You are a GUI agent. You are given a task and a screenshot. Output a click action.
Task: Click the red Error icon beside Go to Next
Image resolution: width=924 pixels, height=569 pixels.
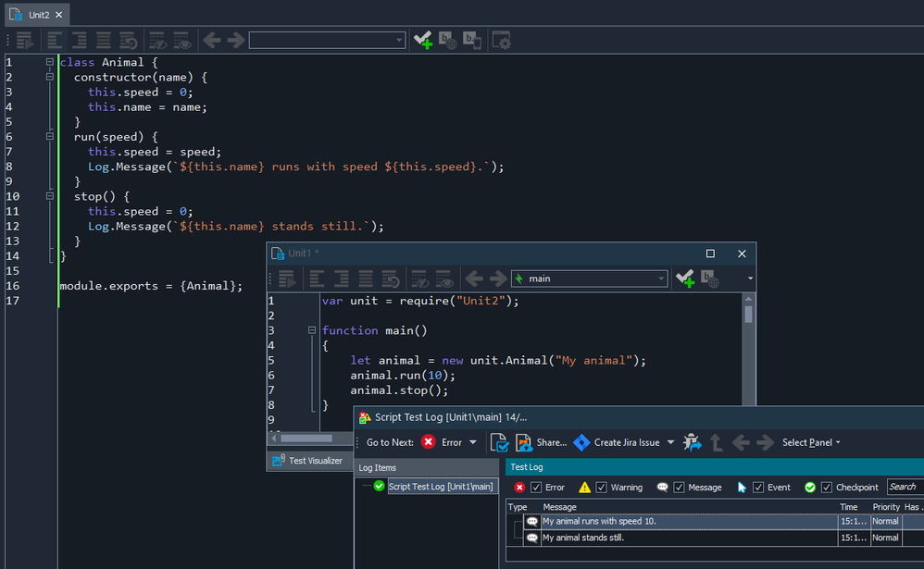(x=429, y=442)
